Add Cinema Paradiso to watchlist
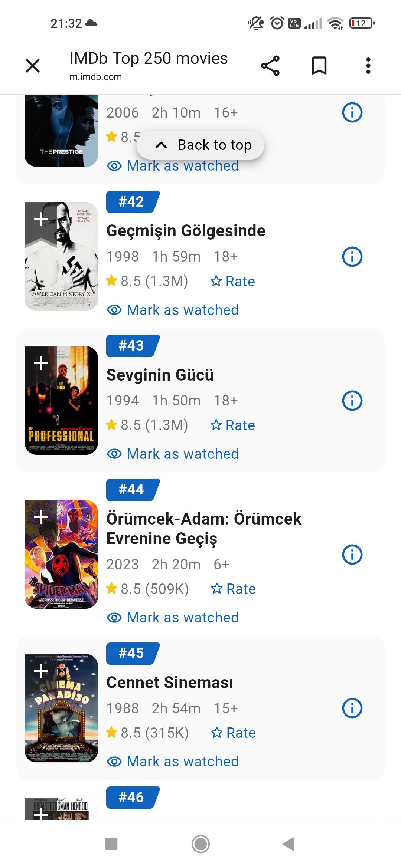 point(41,671)
